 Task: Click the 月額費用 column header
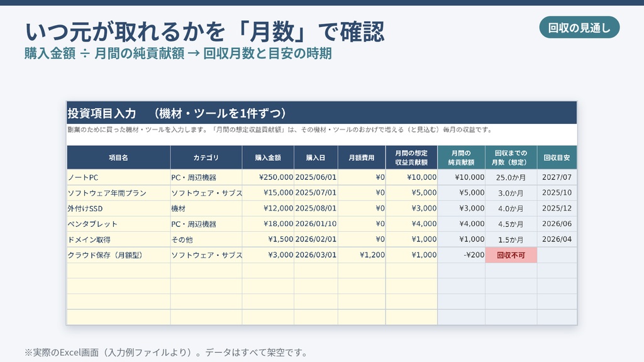pos(362,158)
